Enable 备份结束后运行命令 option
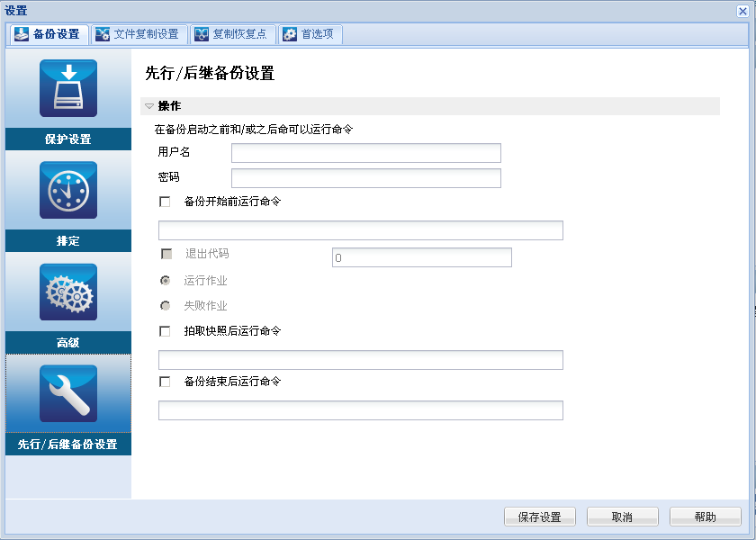 click(x=164, y=382)
